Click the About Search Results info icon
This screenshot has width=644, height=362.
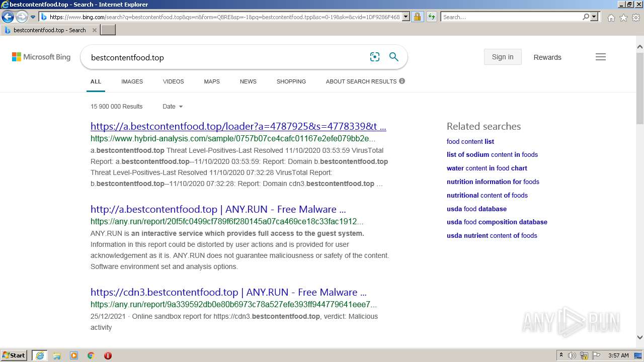tap(402, 81)
